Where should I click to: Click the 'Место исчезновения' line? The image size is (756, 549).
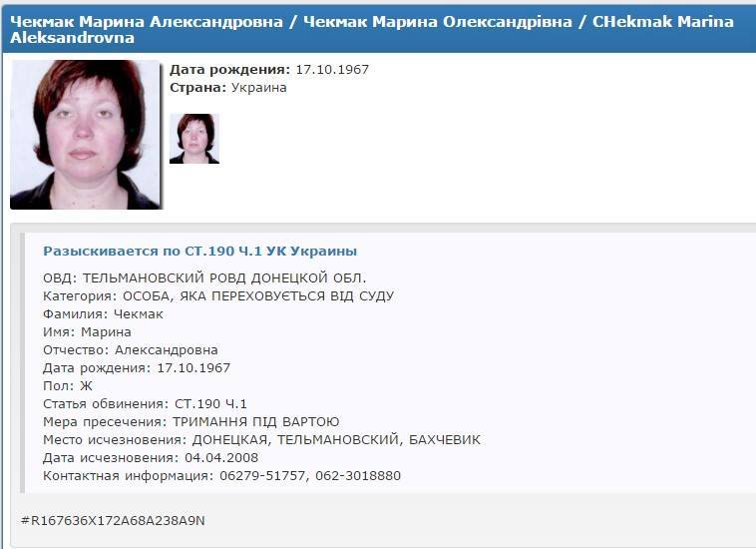tap(261, 440)
